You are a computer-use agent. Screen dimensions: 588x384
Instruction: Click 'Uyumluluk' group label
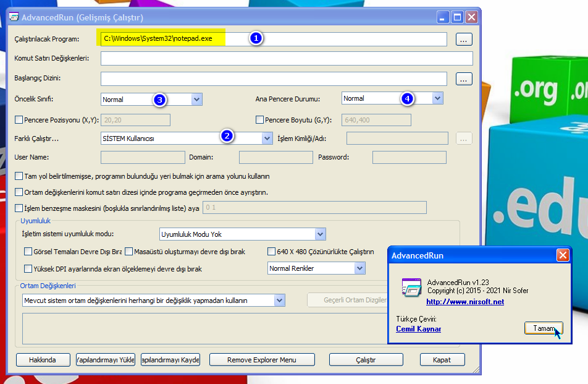tap(35, 221)
